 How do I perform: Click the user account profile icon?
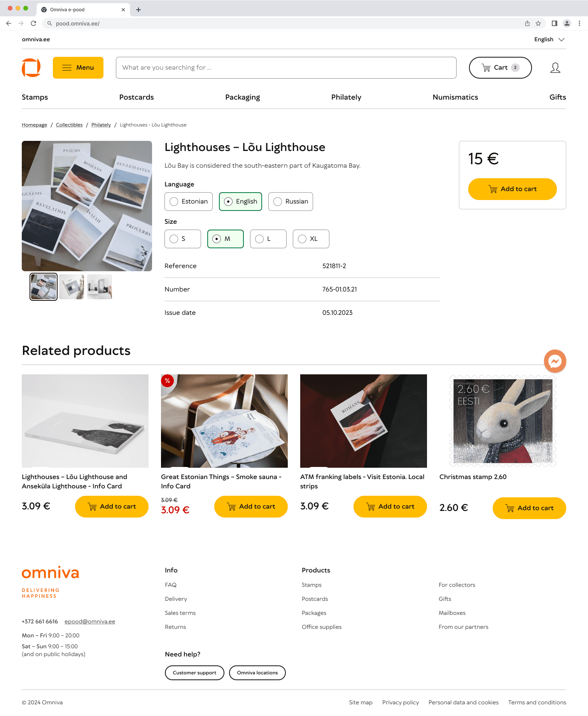pos(555,68)
